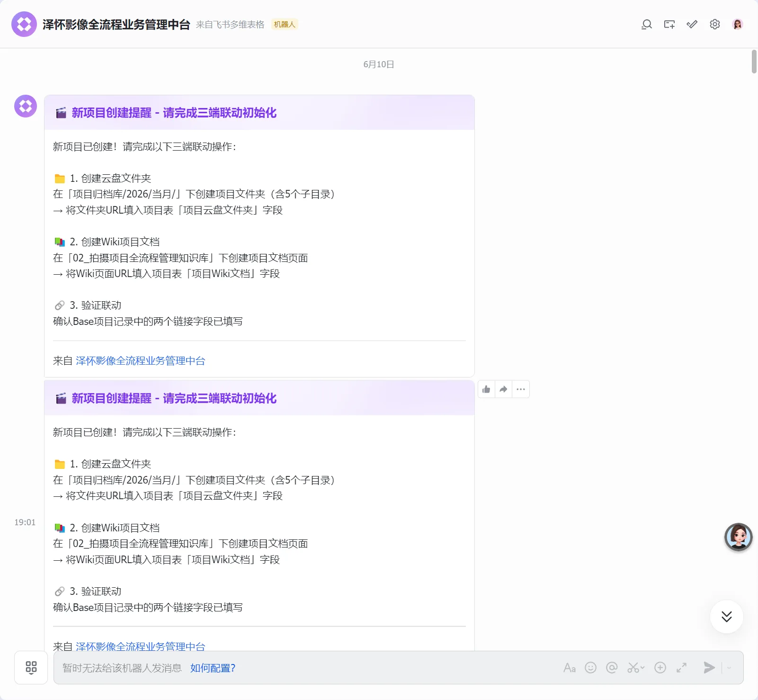Image resolution: width=758 pixels, height=700 pixels.
Task: Click '1. 创建云盘文件夹' in second card
Action: (x=110, y=464)
